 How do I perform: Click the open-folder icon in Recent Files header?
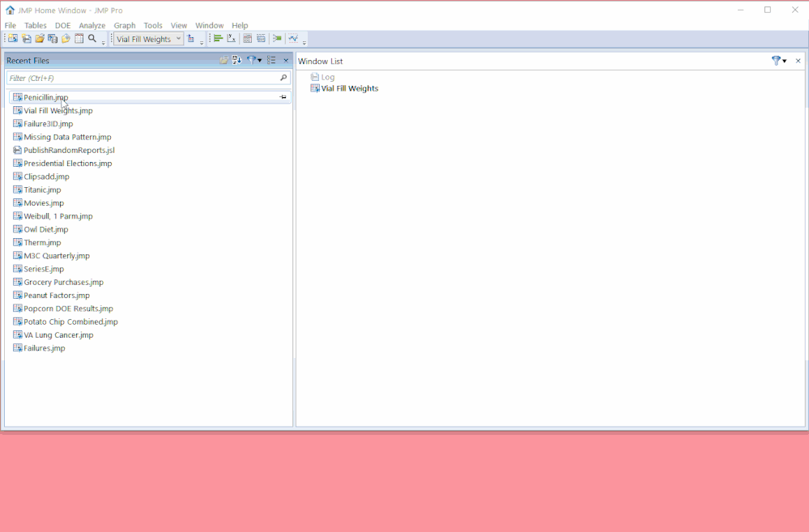coord(224,61)
